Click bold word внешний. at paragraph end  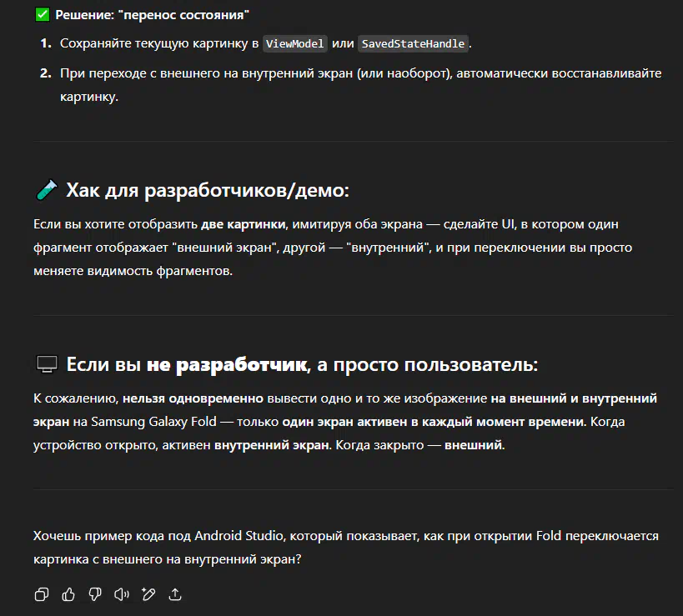coord(475,445)
